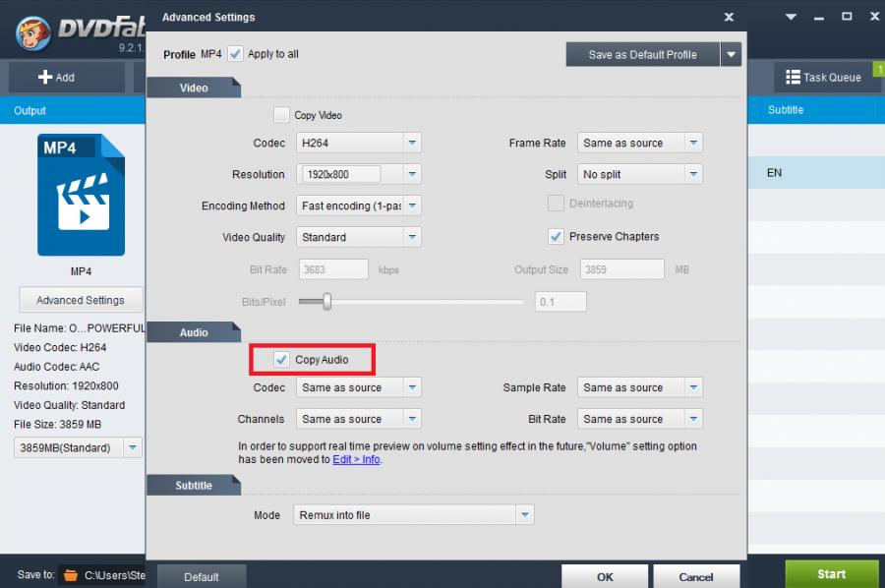The image size is (885, 588).
Task: Click the Bits/Pixel slider handle
Action: click(x=327, y=302)
